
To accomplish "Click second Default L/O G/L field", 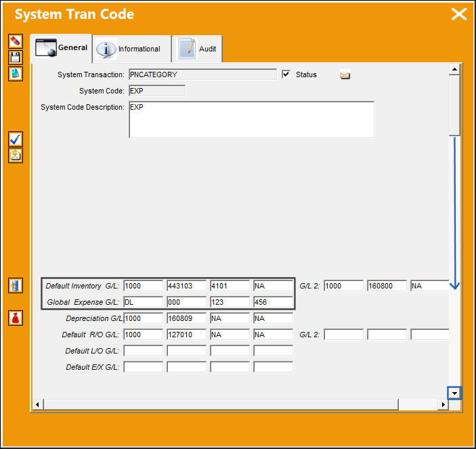I will 187,351.
